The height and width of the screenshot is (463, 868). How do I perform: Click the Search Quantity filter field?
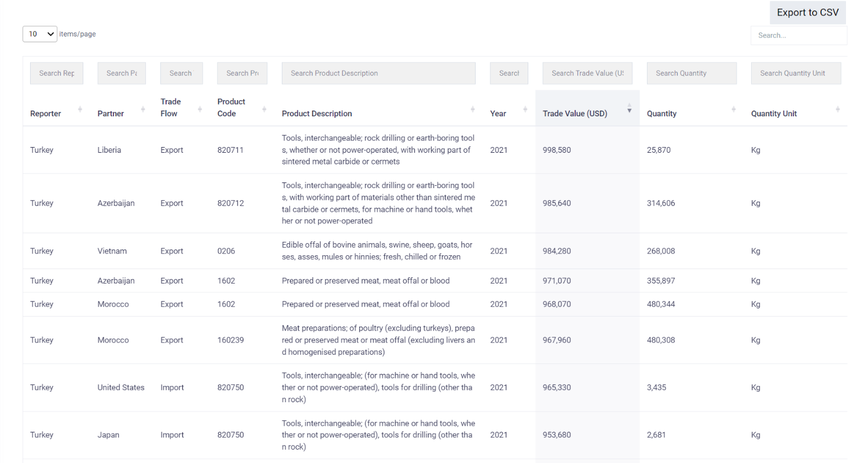pyautogui.click(x=692, y=74)
